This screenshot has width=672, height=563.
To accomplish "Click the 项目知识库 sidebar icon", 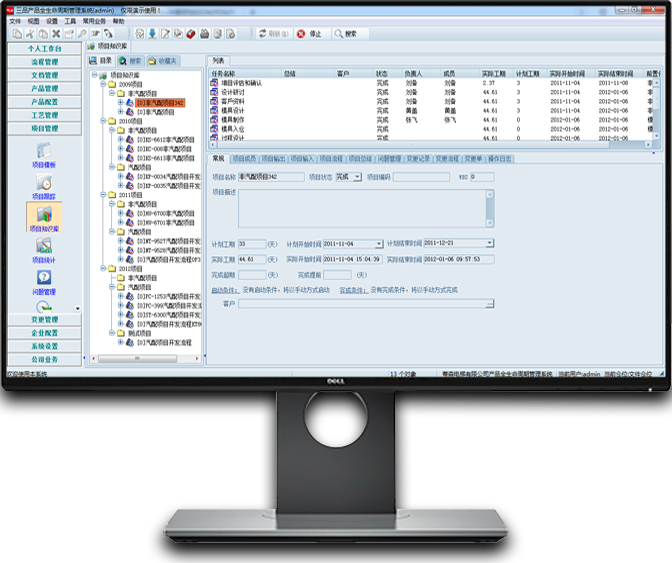I will (44, 217).
